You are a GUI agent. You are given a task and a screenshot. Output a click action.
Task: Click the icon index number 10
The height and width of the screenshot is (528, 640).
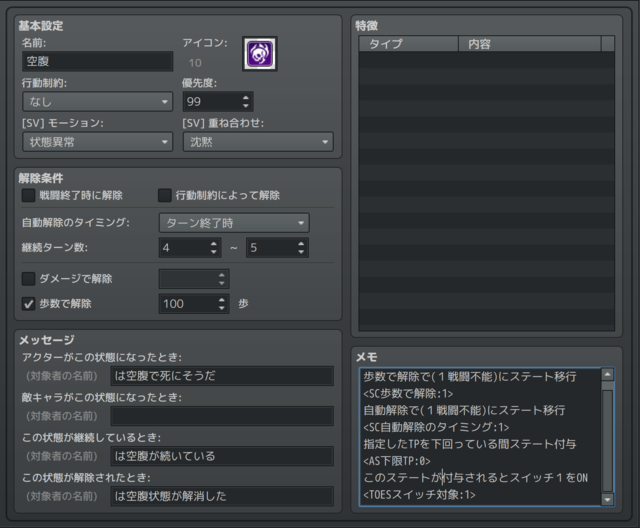point(195,63)
